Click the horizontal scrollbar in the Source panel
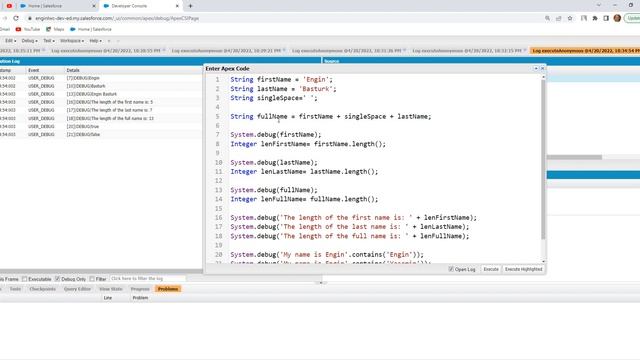Screen dimensions: 640x360 click(574, 157)
